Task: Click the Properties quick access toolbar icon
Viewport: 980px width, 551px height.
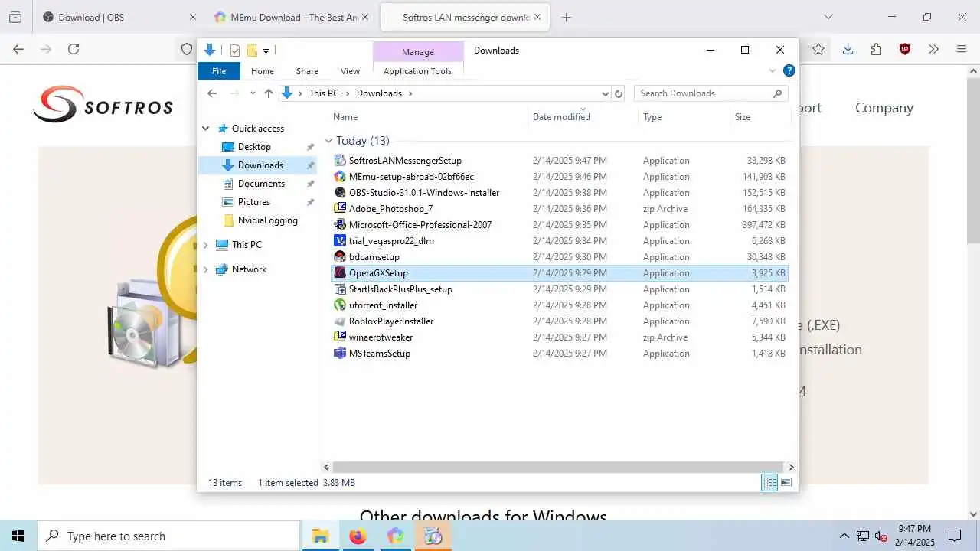Action: [235, 51]
